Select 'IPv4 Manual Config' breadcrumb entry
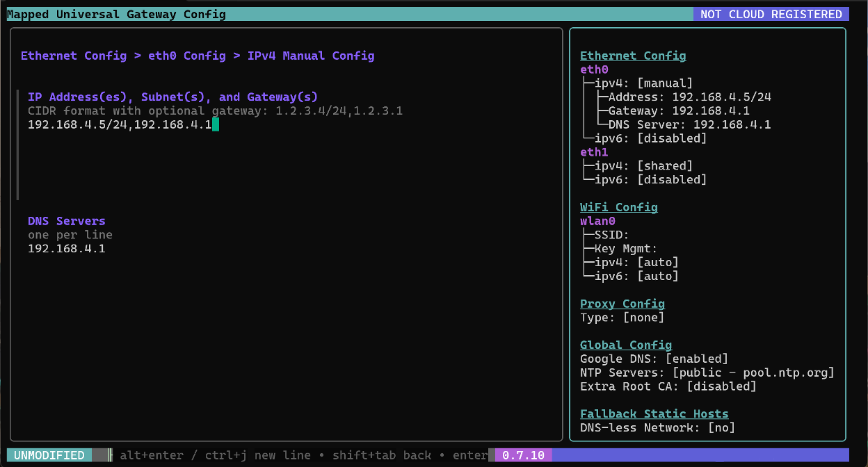Screen dimensions: 868x467 pos(311,56)
